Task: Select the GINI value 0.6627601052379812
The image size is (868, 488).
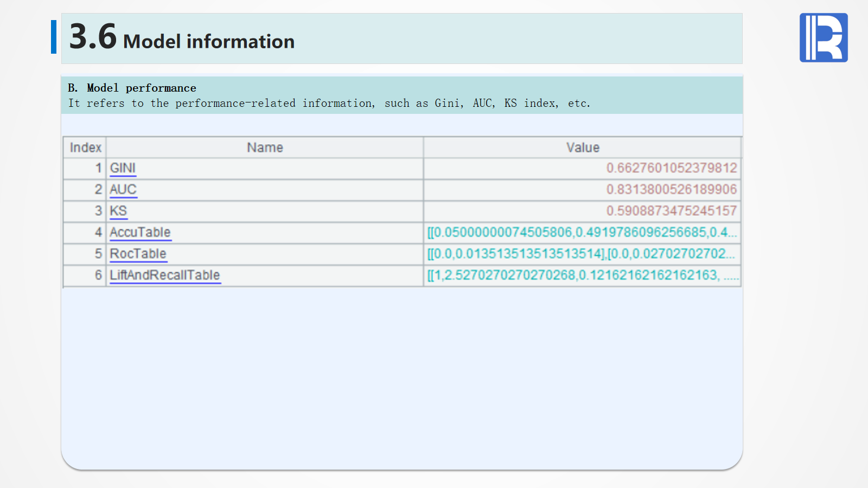Action: (671, 168)
